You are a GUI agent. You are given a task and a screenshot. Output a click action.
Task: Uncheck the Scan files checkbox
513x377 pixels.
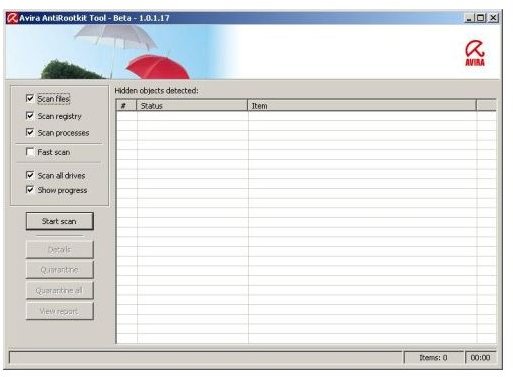(x=30, y=98)
